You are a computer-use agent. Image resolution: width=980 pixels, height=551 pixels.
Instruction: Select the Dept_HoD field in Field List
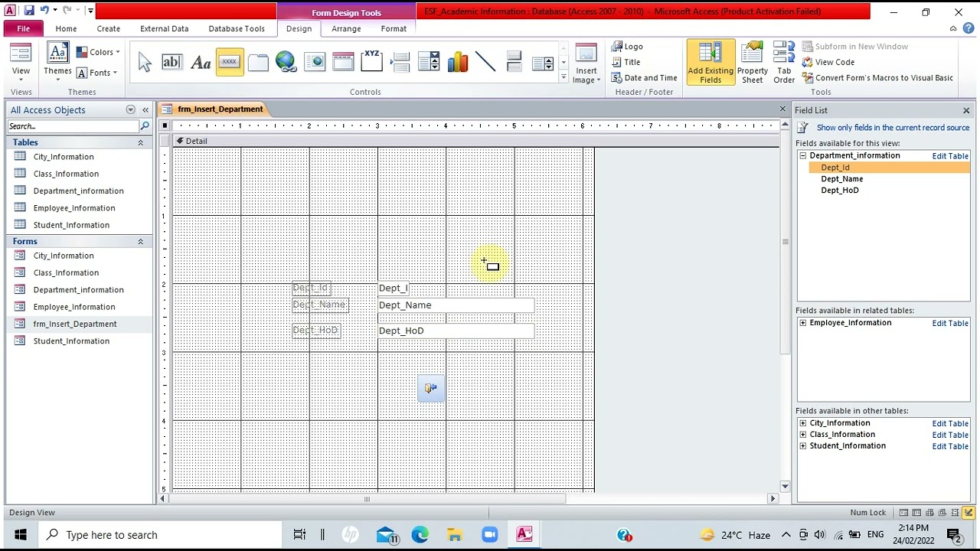pyautogui.click(x=839, y=191)
